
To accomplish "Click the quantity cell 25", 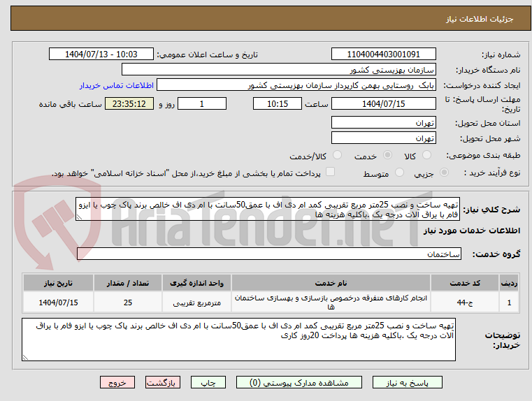I will 128,302.
